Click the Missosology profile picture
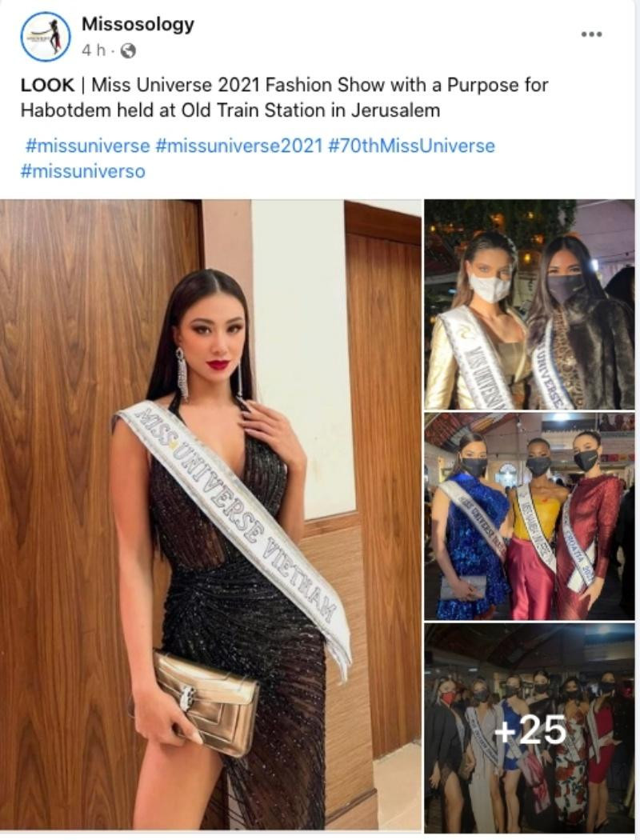The width and height of the screenshot is (640, 840). click(46, 37)
